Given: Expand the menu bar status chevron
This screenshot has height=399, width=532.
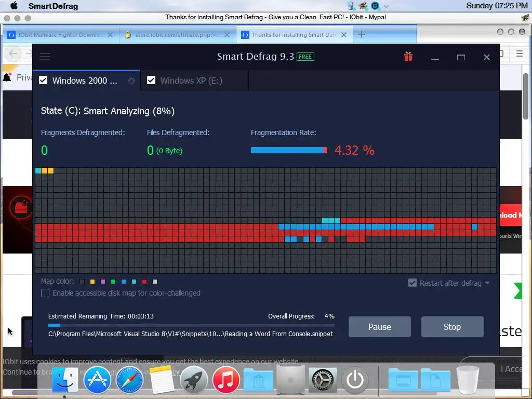Looking at the screenshot, I should [x=386, y=6].
